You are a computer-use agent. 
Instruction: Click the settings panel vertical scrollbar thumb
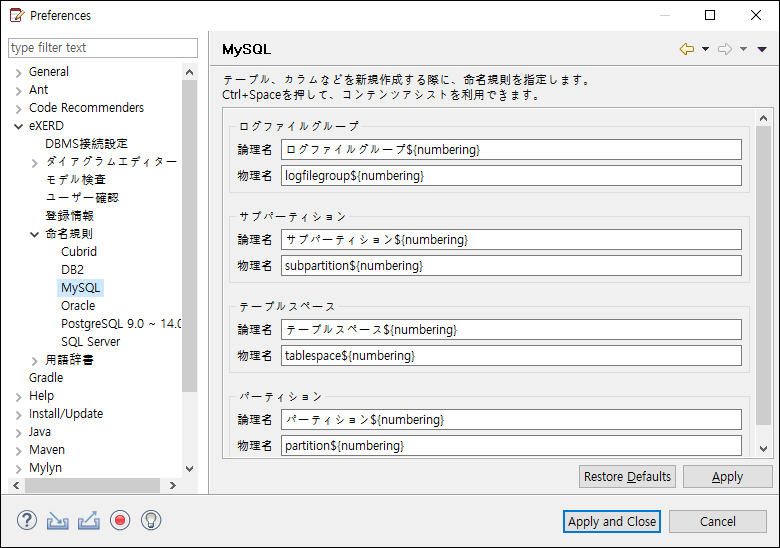point(764,275)
